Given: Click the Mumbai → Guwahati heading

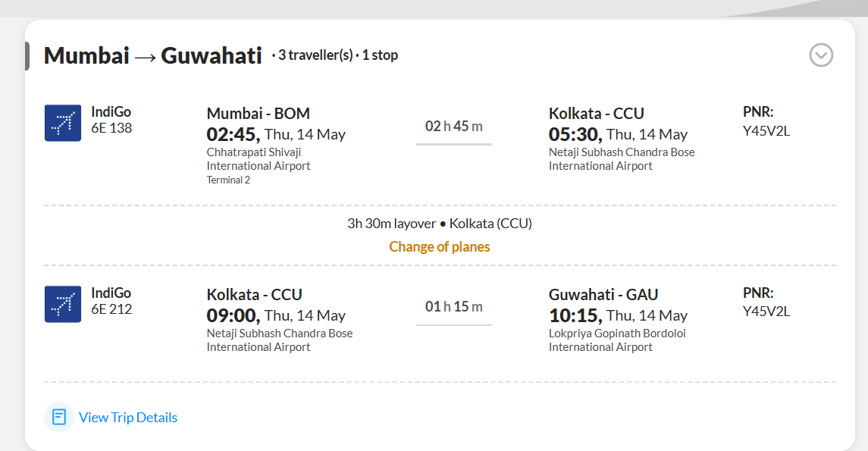Looking at the screenshot, I should point(153,55).
